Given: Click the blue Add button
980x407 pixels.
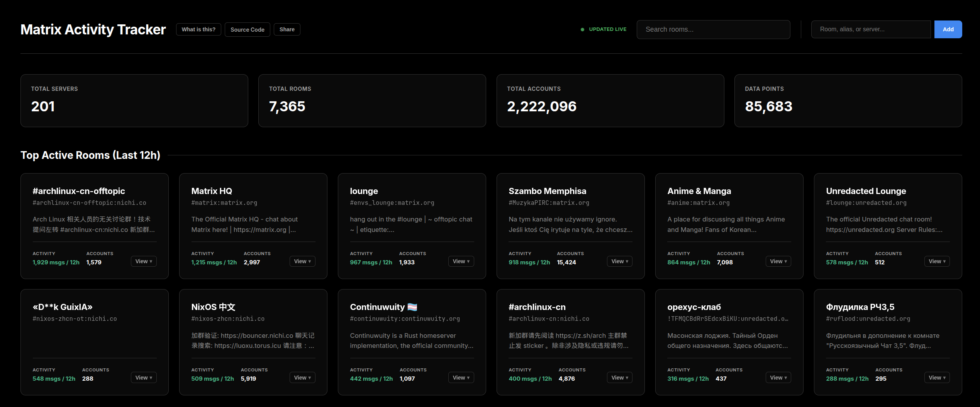Looking at the screenshot, I should point(948,29).
